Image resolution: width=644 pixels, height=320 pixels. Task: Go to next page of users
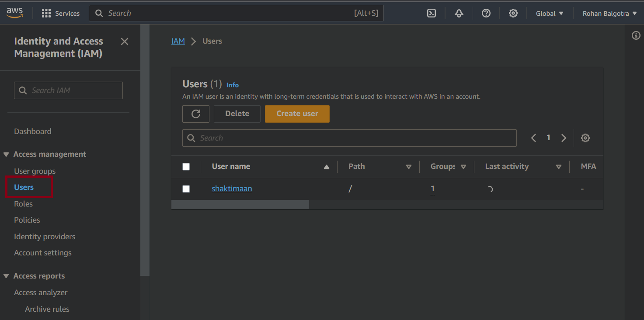pos(564,138)
